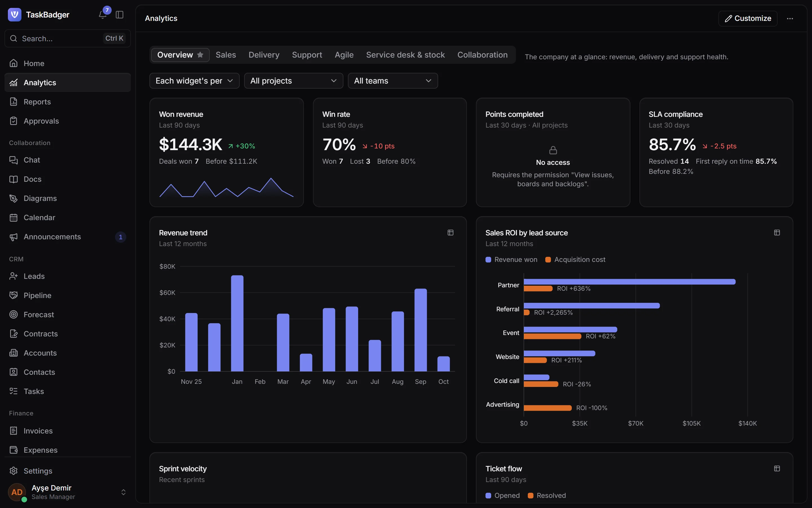
Task: Open Announcements with 1 unread
Action: click(68, 237)
